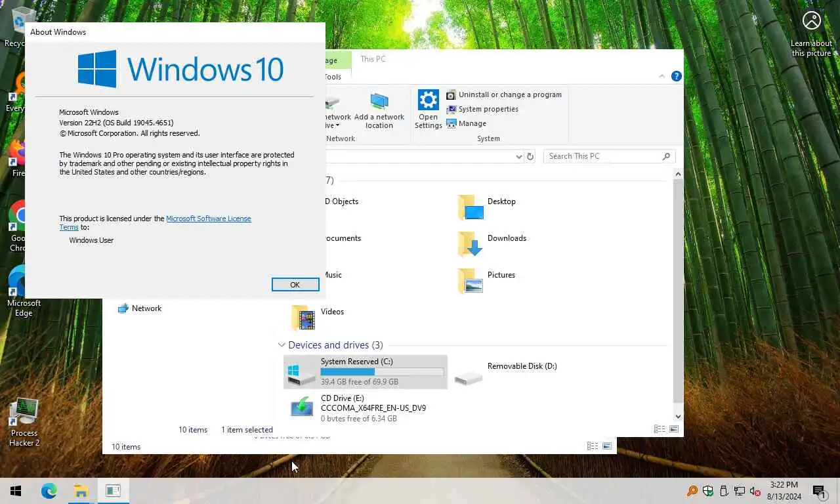
Task: Refresh the This PC view
Action: 530,156
